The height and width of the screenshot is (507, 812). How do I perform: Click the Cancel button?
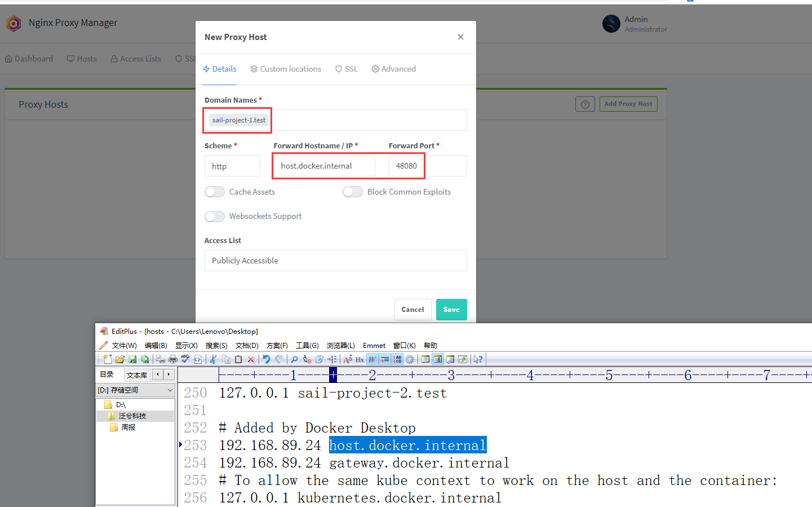click(x=412, y=310)
